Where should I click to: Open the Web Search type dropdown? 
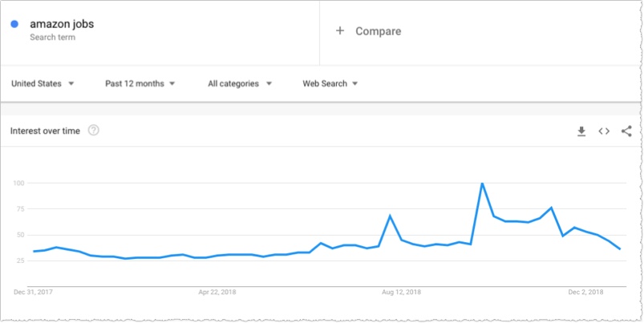330,83
